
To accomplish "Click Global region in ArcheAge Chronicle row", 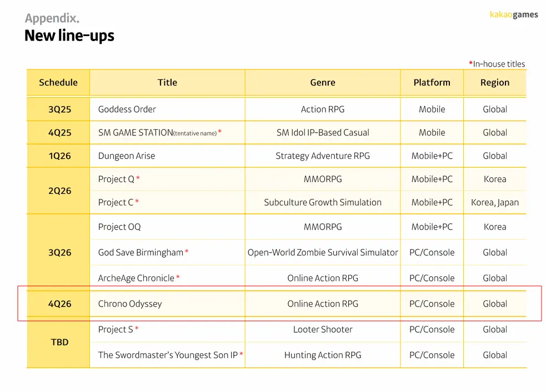I will coord(495,278).
